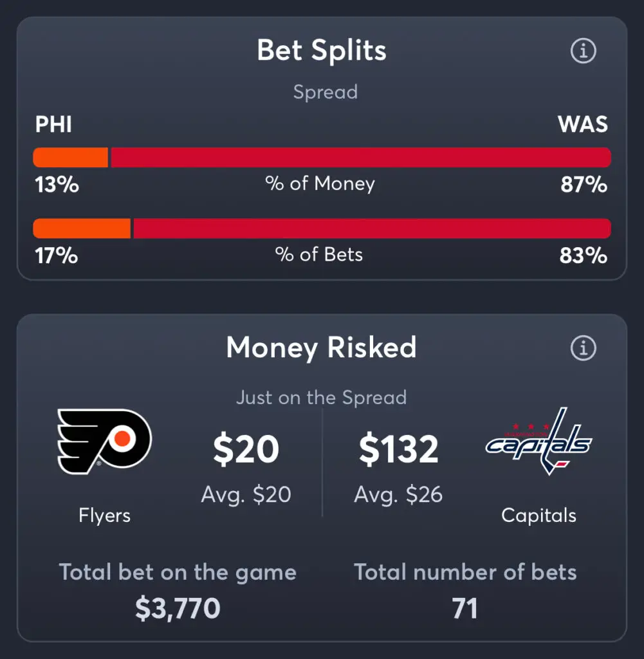Click the Washington Capitals logo

(x=538, y=441)
